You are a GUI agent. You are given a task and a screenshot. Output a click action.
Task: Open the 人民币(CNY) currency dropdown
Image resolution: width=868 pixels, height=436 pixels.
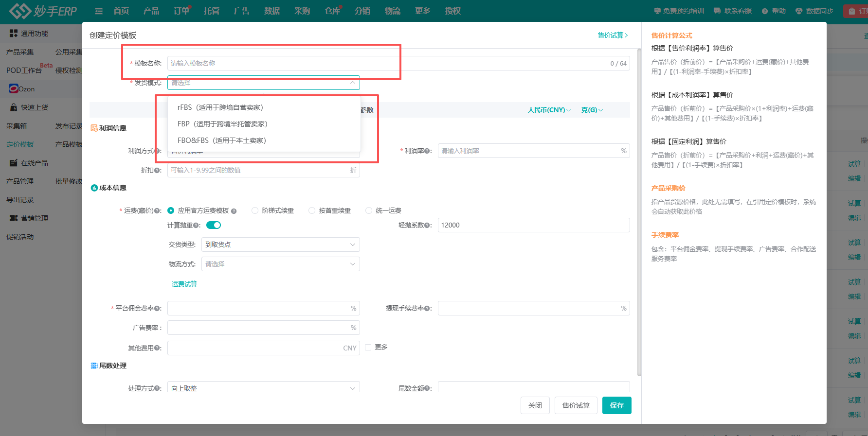pyautogui.click(x=549, y=110)
